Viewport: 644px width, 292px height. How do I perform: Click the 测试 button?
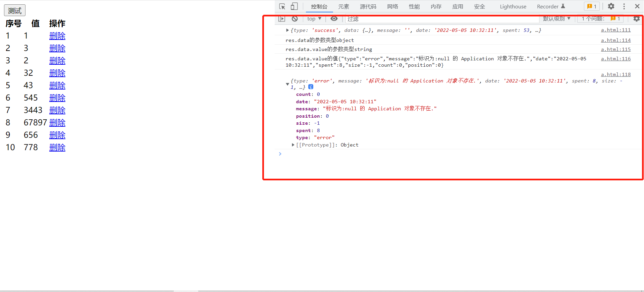pos(15,10)
